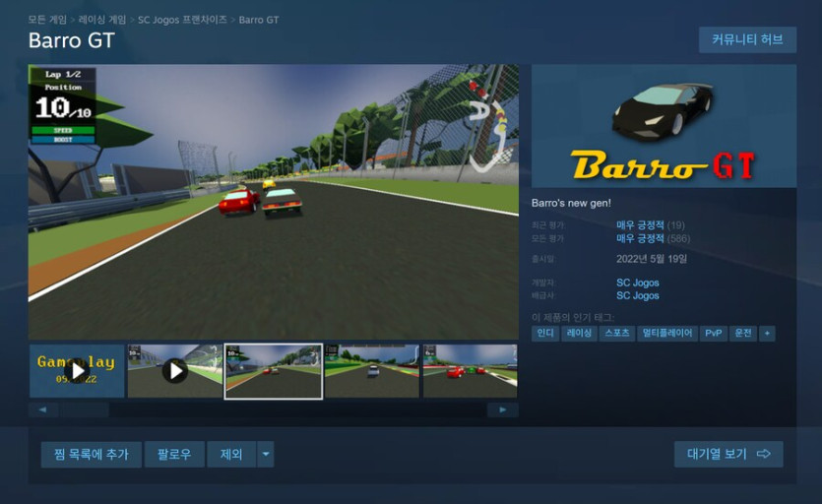Select the 인디 tag

545,333
